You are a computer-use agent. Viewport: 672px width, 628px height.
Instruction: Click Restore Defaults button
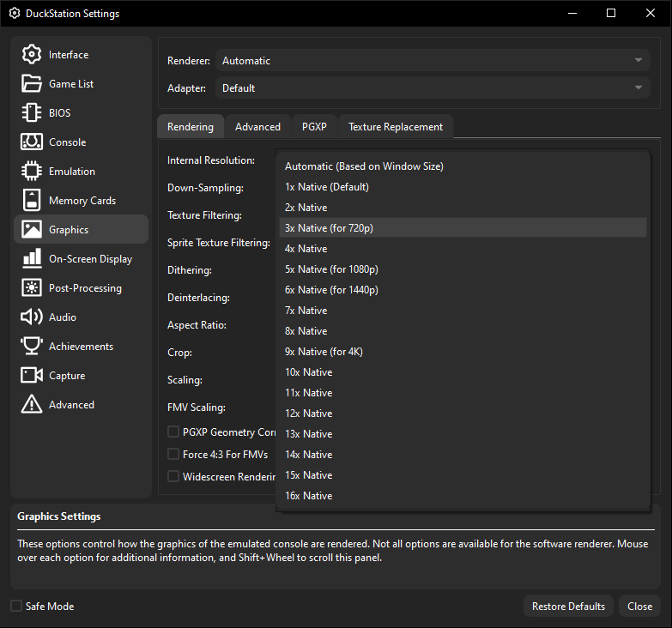pos(568,606)
